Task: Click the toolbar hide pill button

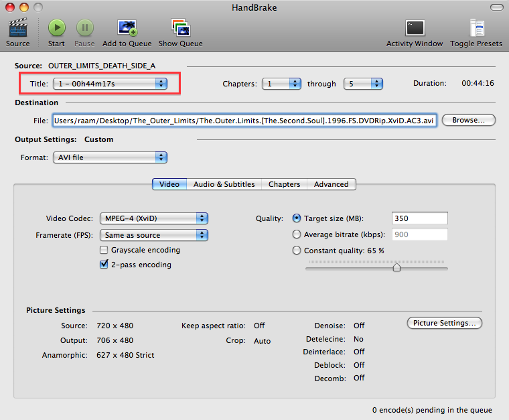Action: 497,7
